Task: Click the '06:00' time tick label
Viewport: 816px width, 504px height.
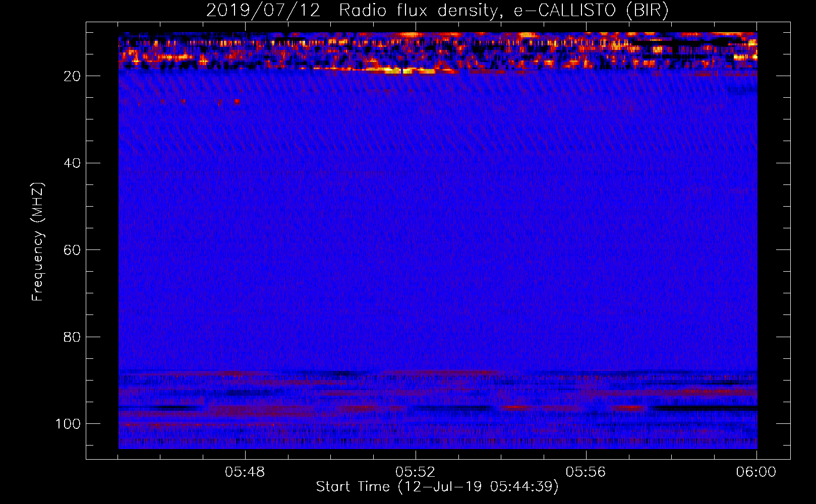Action: click(x=756, y=472)
